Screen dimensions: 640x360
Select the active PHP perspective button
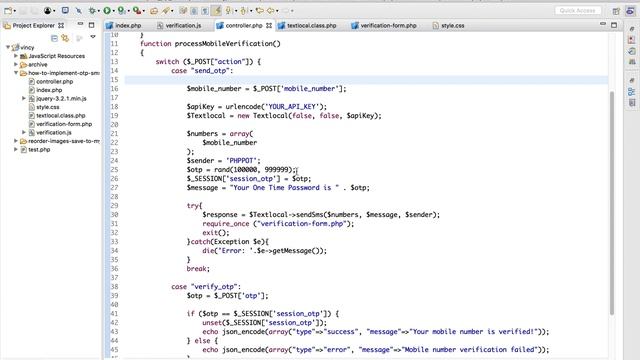[x=631, y=11]
